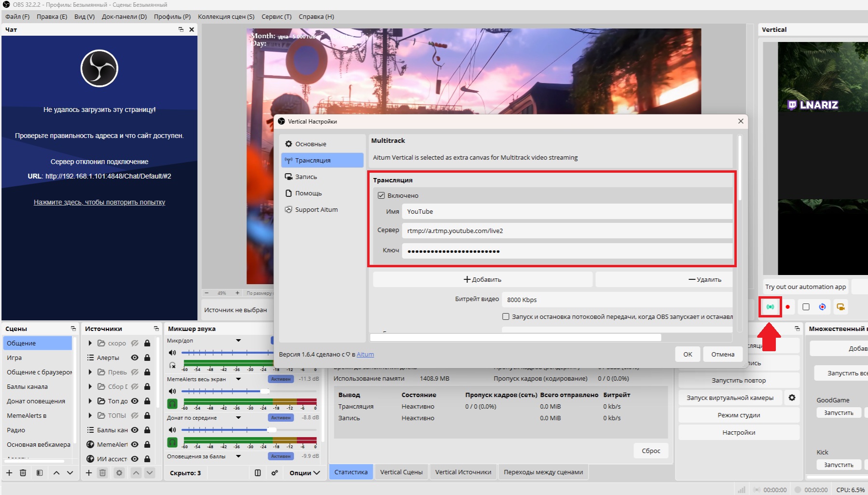Uncheck the Включено checkbox
Screen dimensions: 868x495
pyautogui.click(x=381, y=195)
